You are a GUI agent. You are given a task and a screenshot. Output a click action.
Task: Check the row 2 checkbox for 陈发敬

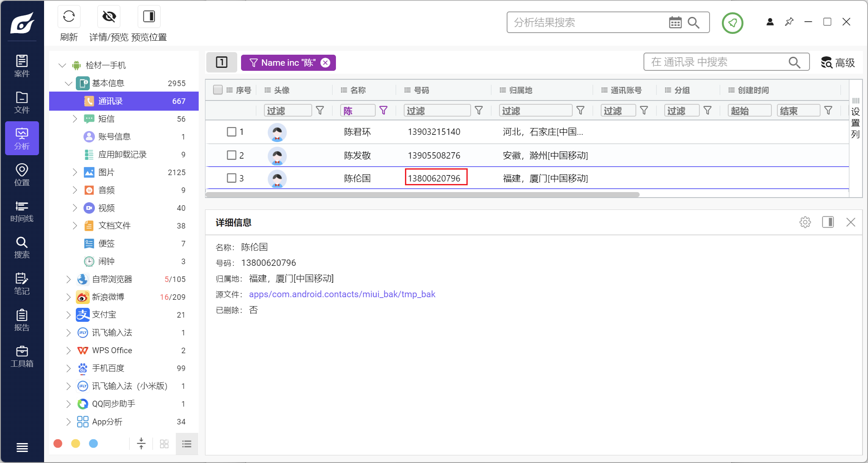tap(231, 155)
